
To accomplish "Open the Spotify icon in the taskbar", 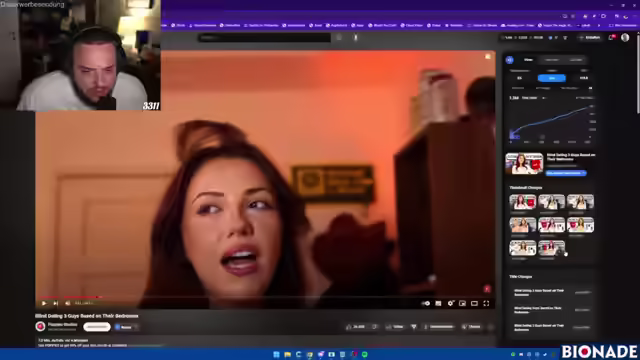I will tap(364, 354).
